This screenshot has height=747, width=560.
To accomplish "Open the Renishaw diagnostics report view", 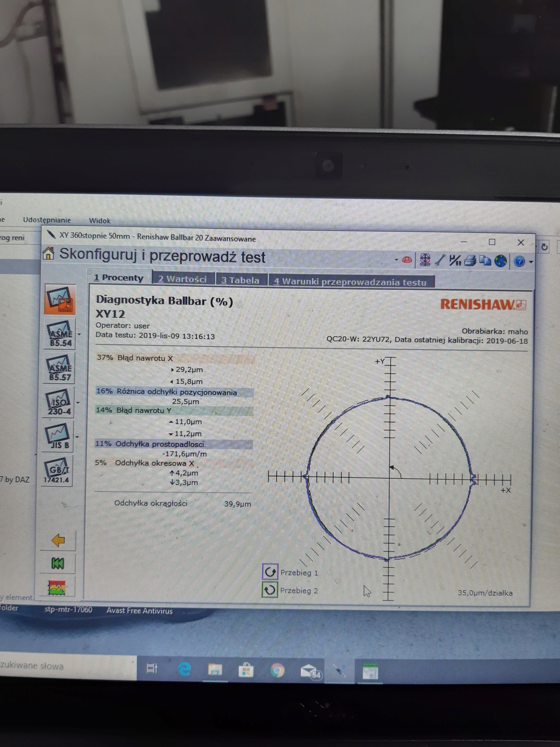I will click(x=60, y=300).
